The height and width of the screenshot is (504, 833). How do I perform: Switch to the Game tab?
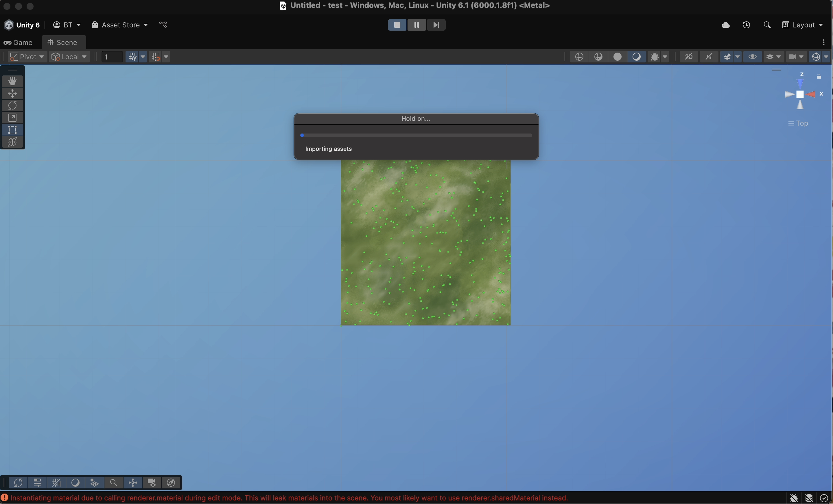click(19, 42)
